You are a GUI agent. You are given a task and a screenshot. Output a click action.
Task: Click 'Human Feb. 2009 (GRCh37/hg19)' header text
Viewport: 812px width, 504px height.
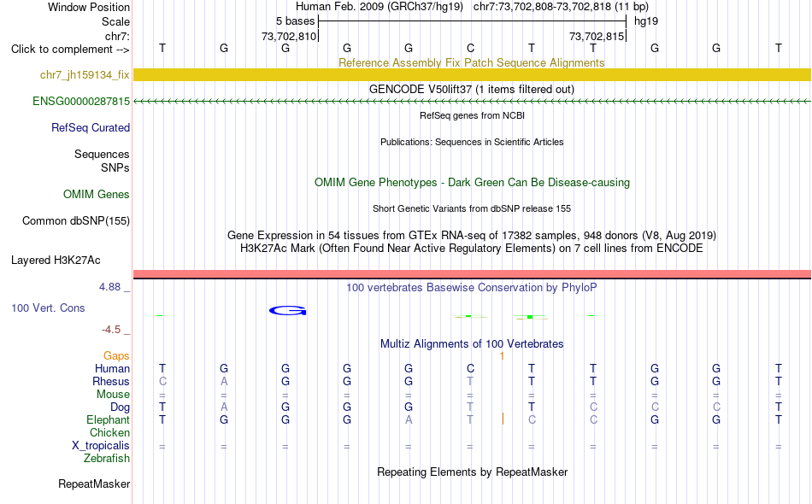[x=380, y=7]
